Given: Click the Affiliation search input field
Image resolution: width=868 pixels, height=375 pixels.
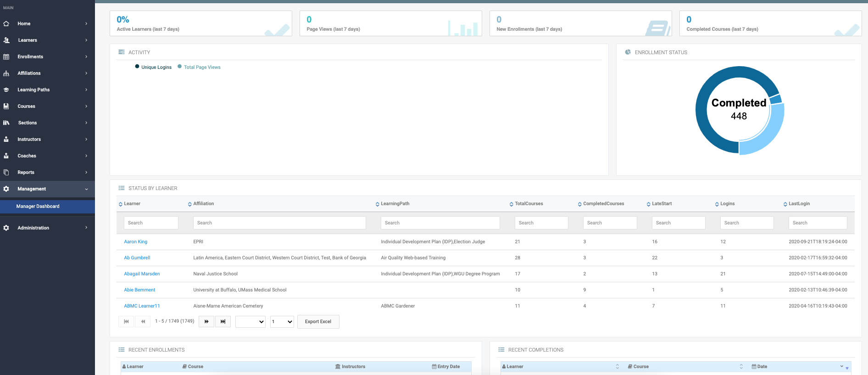Looking at the screenshot, I should (279, 223).
